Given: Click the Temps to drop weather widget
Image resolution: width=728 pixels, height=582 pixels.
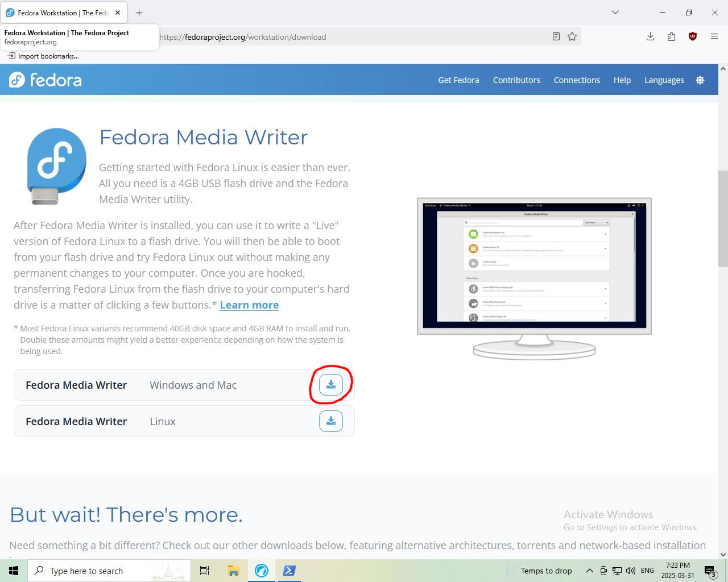Looking at the screenshot, I should [x=539, y=571].
